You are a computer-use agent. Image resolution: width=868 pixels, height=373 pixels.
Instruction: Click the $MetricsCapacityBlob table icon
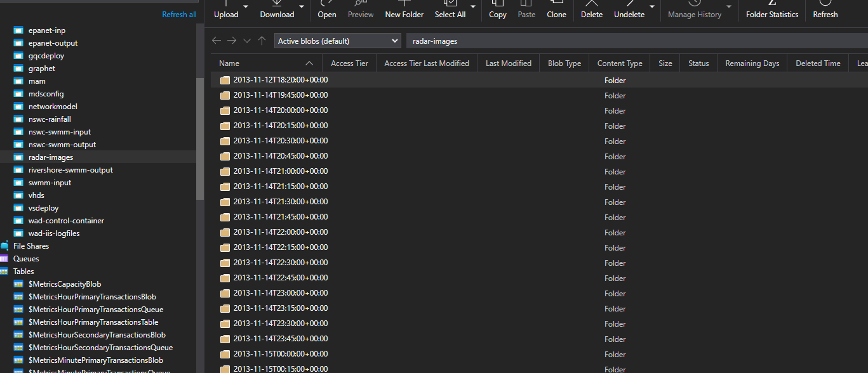click(x=18, y=284)
